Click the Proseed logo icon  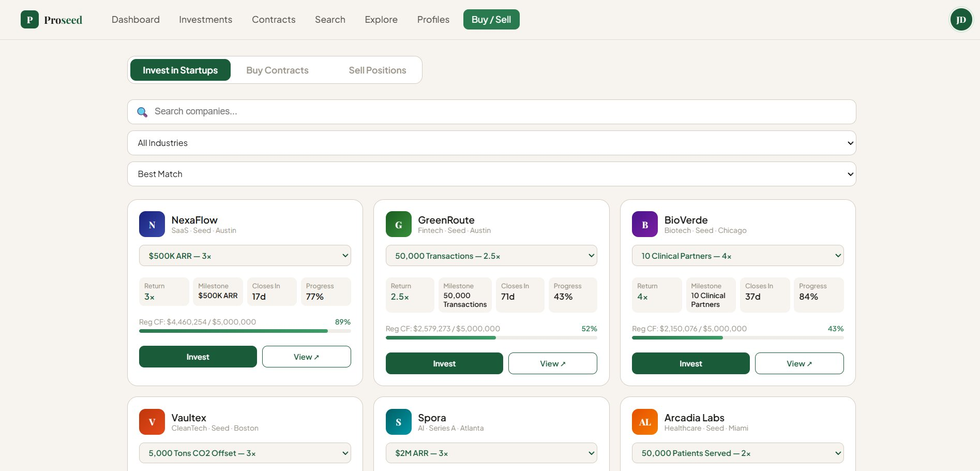click(x=29, y=20)
